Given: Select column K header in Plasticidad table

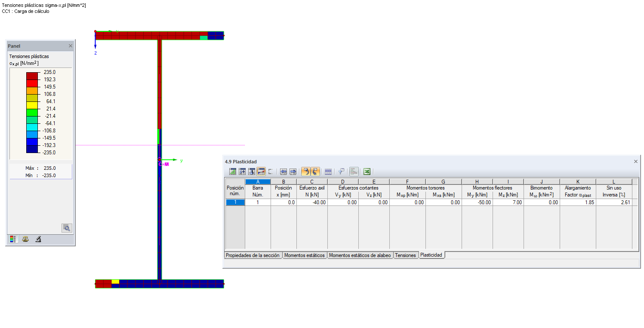Looking at the screenshot, I should [x=578, y=181].
